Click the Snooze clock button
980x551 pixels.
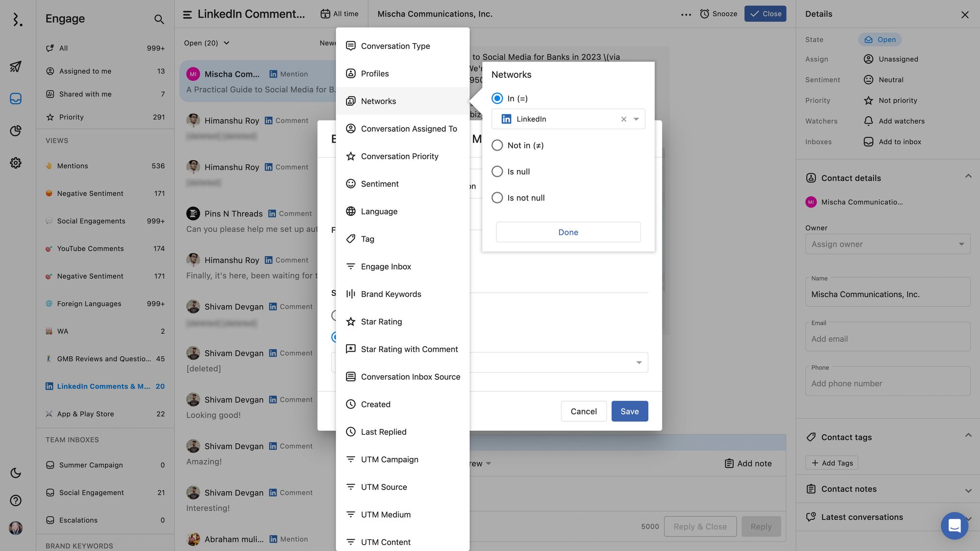click(x=718, y=14)
